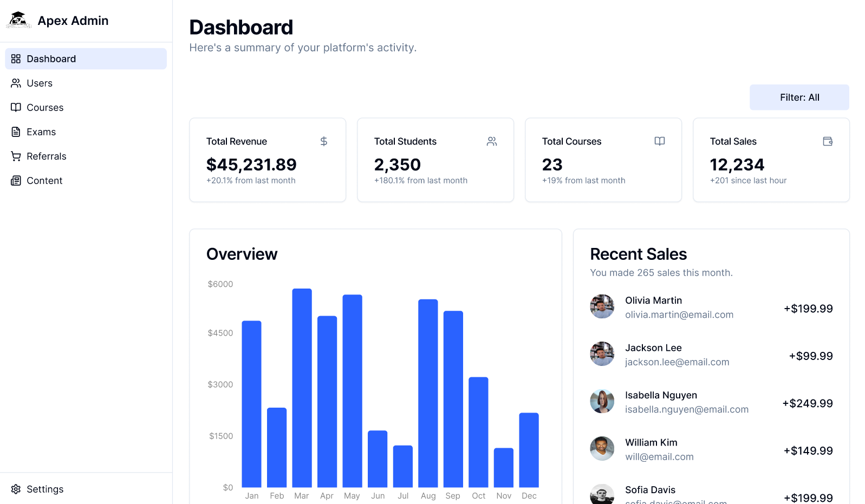865x504 pixels.
Task: Select the Content menu item
Action: pyautogui.click(x=86, y=181)
